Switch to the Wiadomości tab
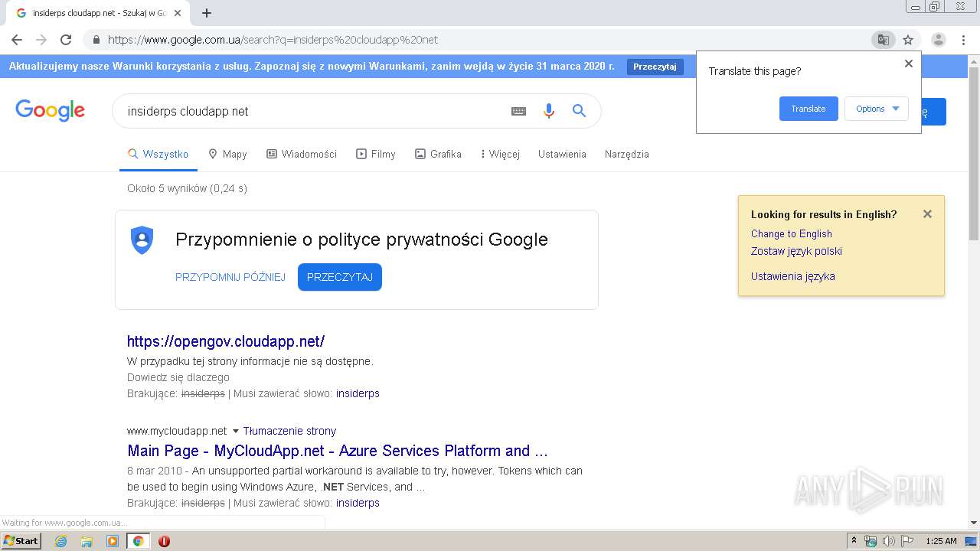Image resolution: width=980 pixels, height=551 pixels. point(302,154)
